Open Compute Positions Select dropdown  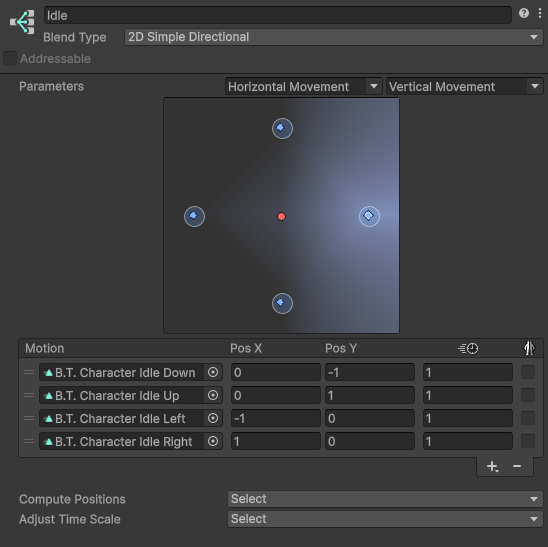pos(385,499)
